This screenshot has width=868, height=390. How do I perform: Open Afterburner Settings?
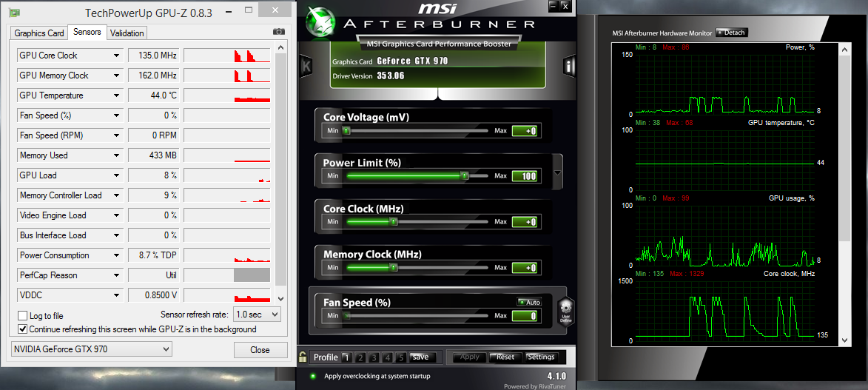tap(541, 357)
